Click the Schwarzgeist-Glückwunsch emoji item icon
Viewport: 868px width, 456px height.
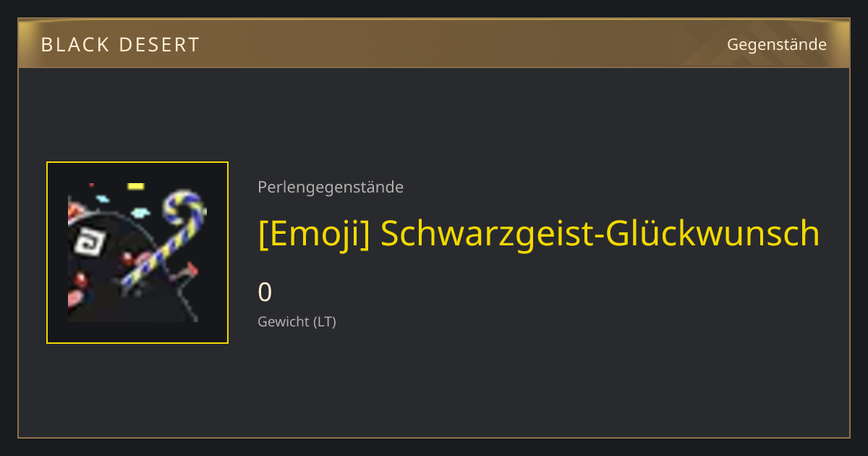137,253
